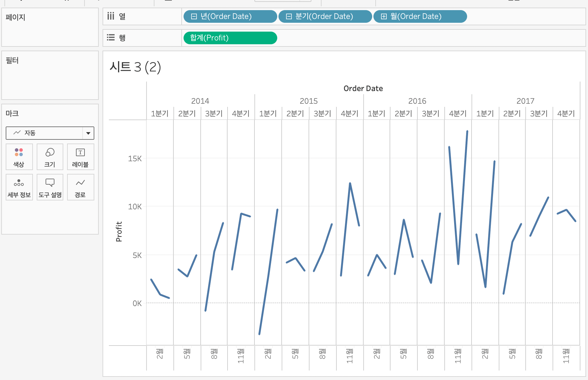Viewport: 588px width, 380px height.
Task: Open the Detail (세부 정보) marks card
Action: click(19, 187)
